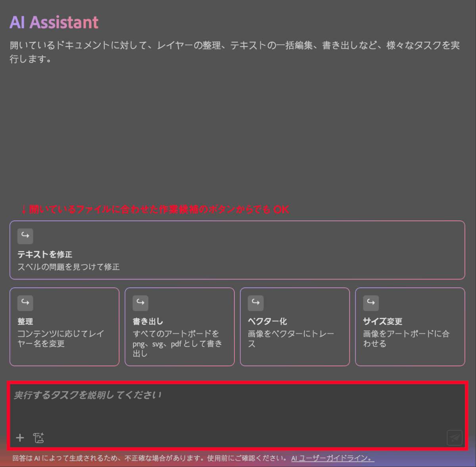Open the prompt suggestions sparkle icon

pos(38,438)
